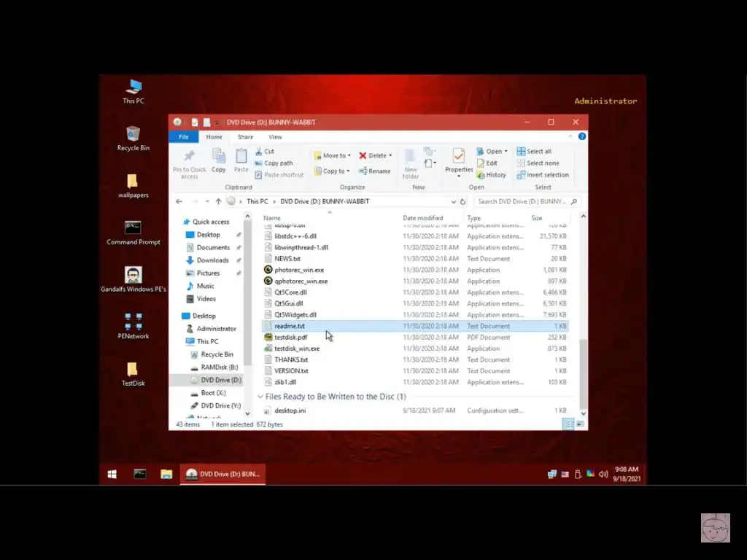Select NEWS.txt file
This screenshot has width=747, height=560.
(x=415, y=259)
